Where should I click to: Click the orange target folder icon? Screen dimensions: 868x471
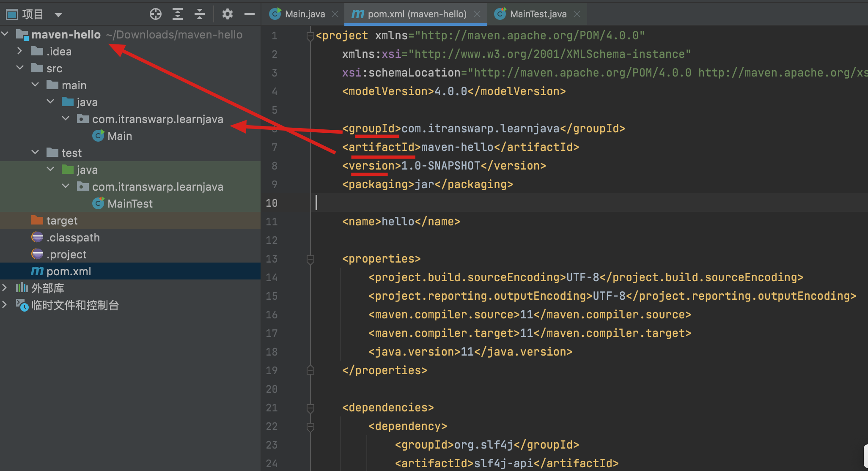point(37,220)
